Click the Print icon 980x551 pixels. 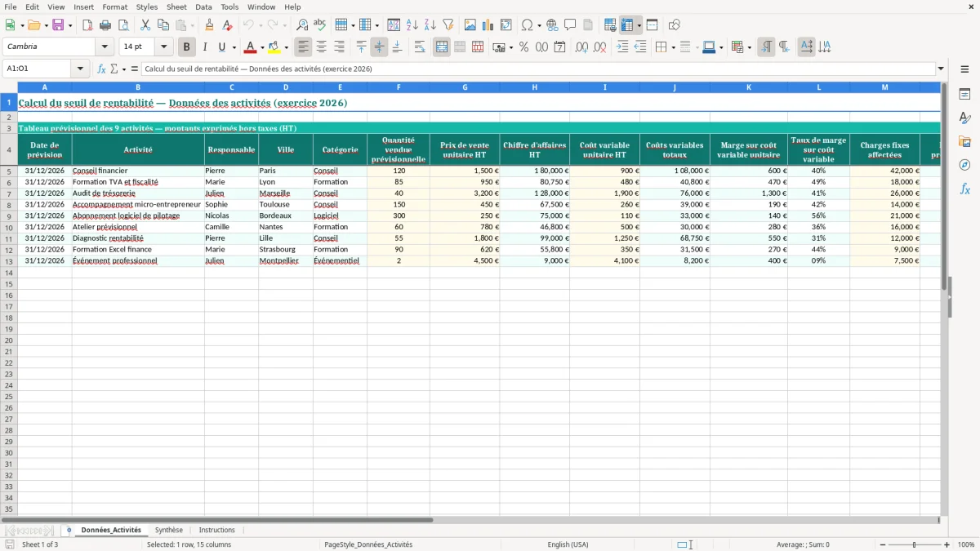point(105,25)
